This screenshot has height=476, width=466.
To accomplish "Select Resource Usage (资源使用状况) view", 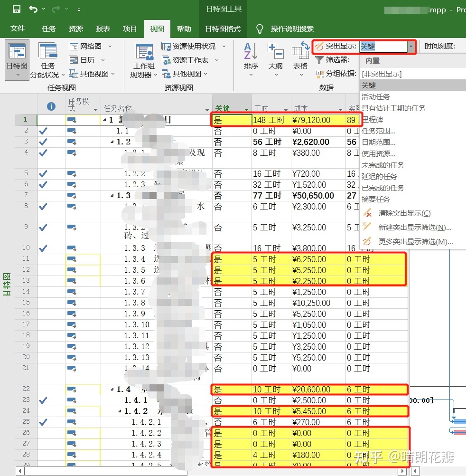I will pyautogui.click(x=194, y=46).
